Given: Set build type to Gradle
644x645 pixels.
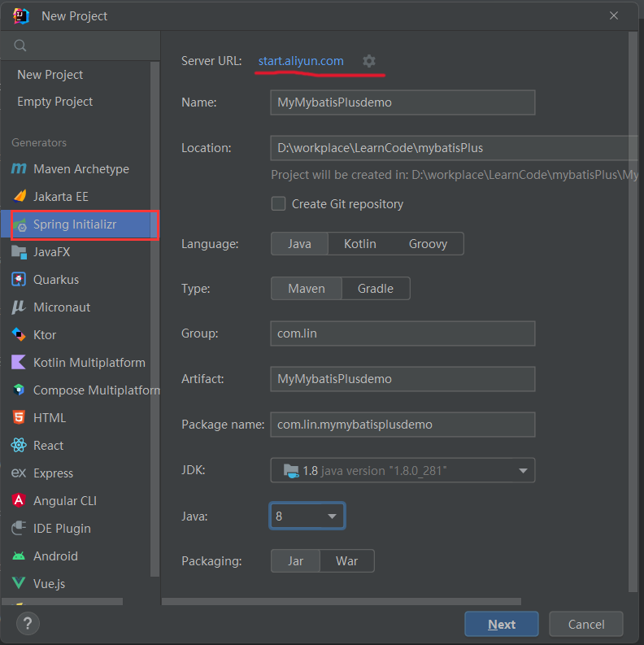Looking at the screenshot, I should tap(376, 289).
